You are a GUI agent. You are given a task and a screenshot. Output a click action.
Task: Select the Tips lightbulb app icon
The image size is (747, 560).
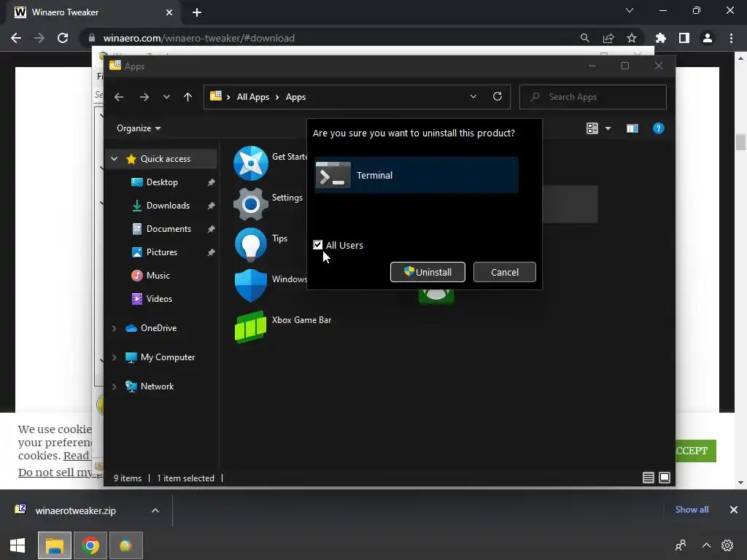251,245
